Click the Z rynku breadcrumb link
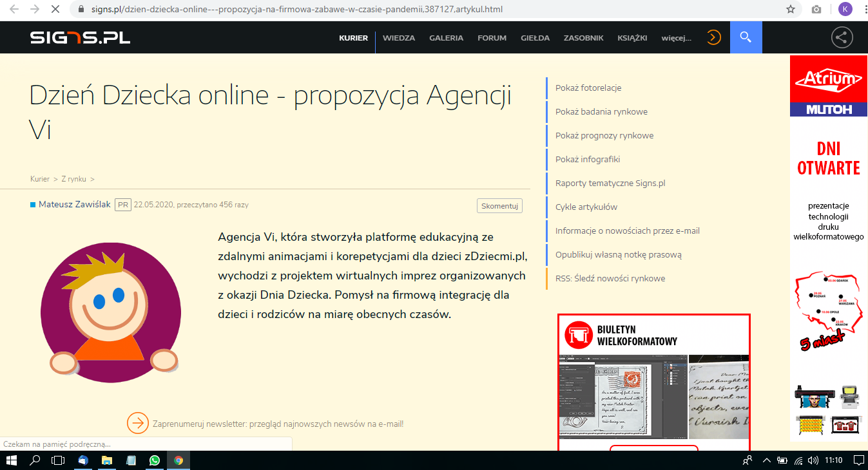Viewport: 868px width, 470px height. (73, 179)
